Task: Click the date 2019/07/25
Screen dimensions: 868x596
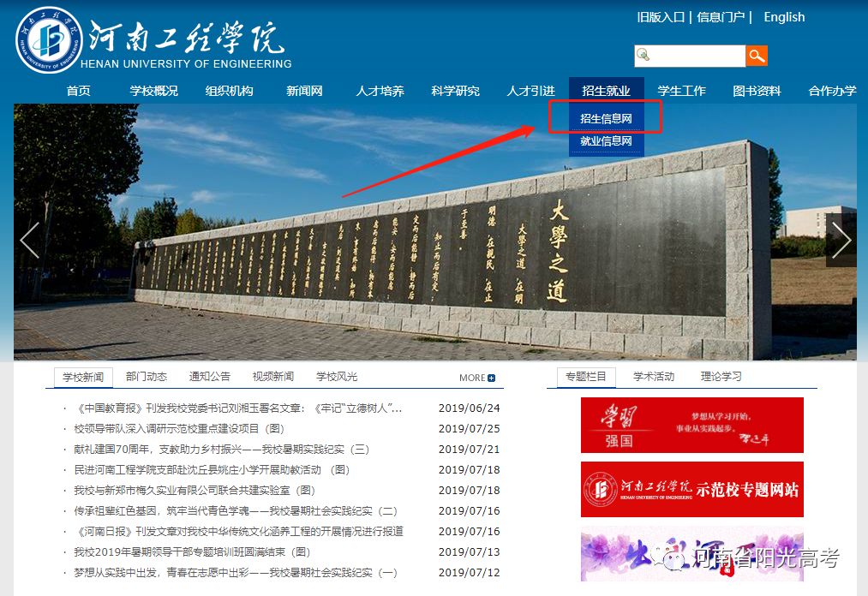Action: click(469, 429)
